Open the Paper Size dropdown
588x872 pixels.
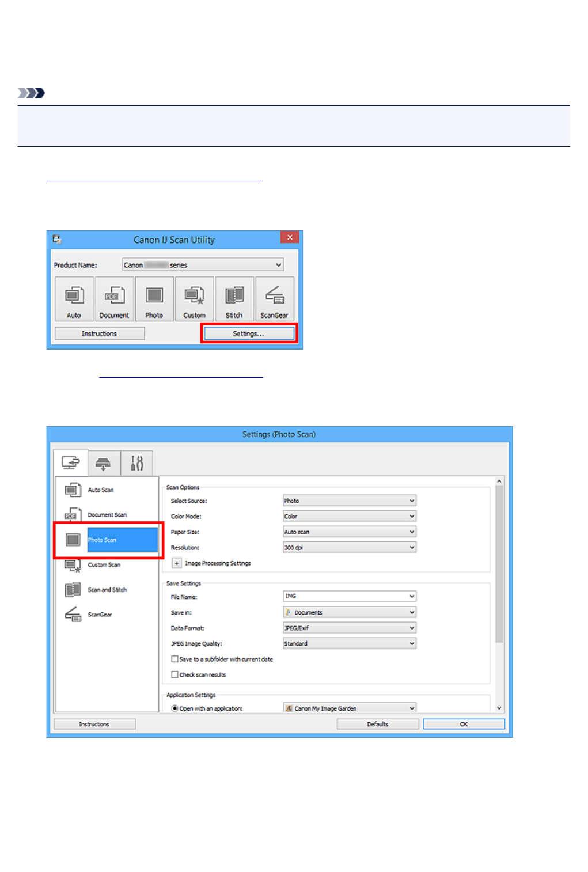(x=350, y=532)
